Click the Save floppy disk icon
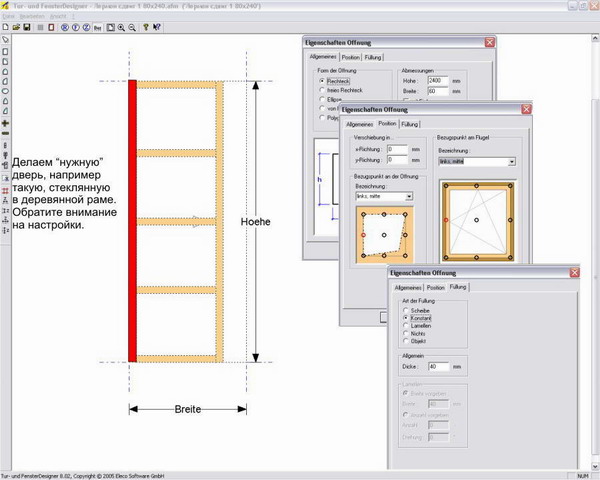 click(x=27, y=27)
